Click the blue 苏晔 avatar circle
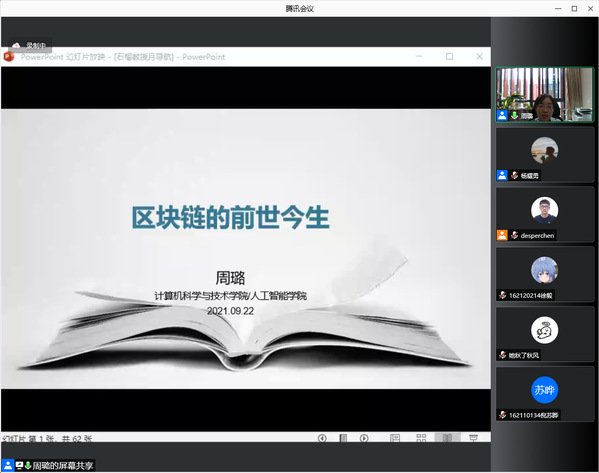The width and height of the screenshot is (599, 473). click(544, 390)
